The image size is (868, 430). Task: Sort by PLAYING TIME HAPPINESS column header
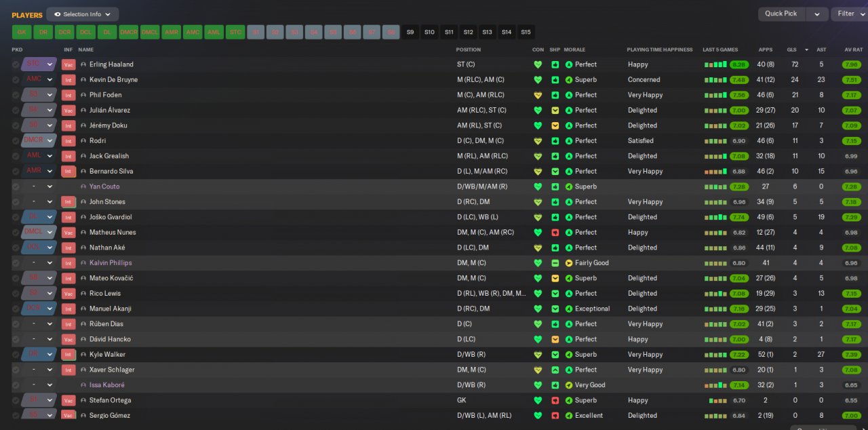pyautogui.click(x=660, y=50)
